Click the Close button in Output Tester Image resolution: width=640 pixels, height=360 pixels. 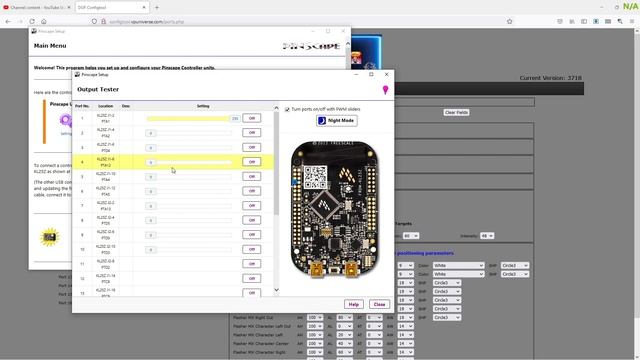pyautogui.click(x=379, y=304)
